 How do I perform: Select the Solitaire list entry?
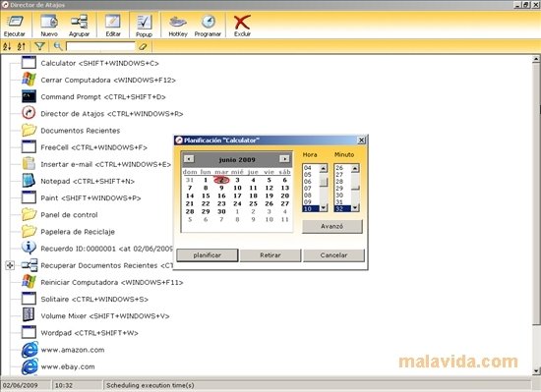[x=94, y=299]
